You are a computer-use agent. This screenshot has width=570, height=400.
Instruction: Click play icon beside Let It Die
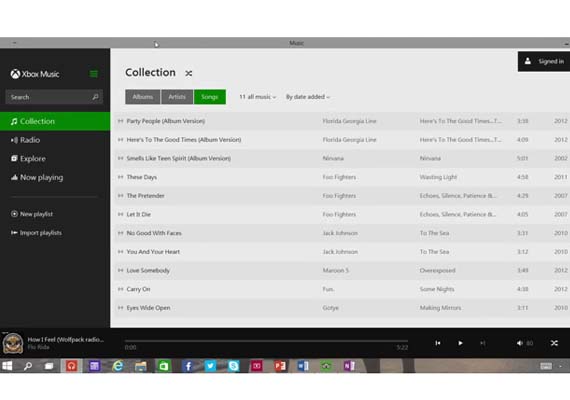[121, 214]
